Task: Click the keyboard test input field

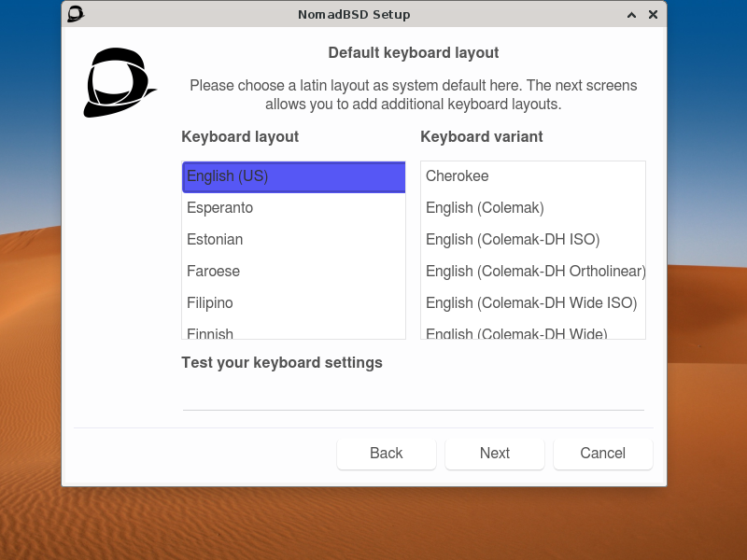Action: pyautogui.click(x=414, y=401)
